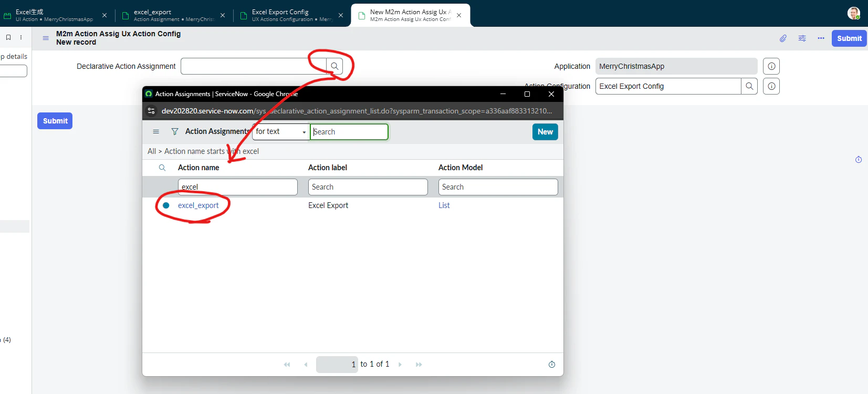Screen dimensions: 868x394
Task: Go to the previous page of results
Action: (306, 365)
